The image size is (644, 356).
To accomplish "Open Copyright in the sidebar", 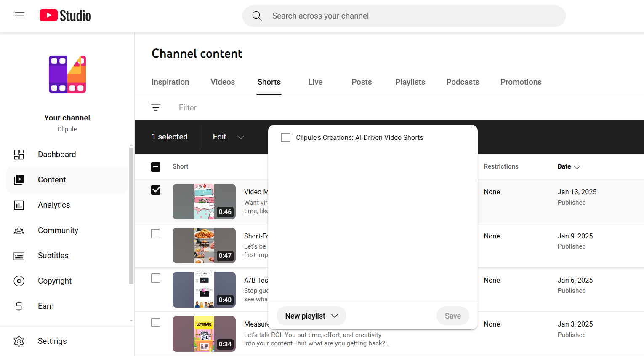I will coord(67,281).
